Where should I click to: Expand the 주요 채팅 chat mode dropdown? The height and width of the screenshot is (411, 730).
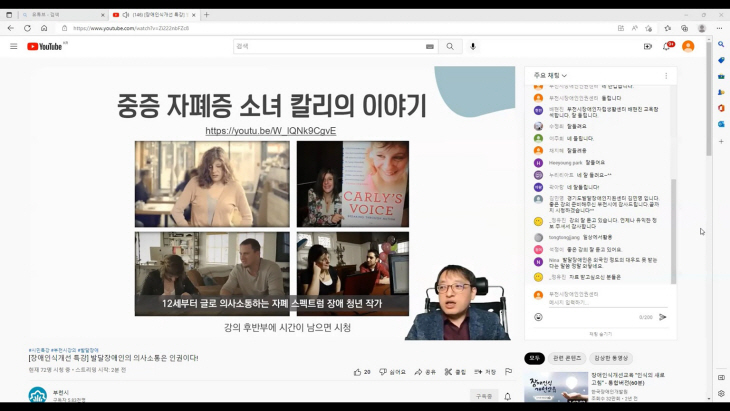coord(550,75)
